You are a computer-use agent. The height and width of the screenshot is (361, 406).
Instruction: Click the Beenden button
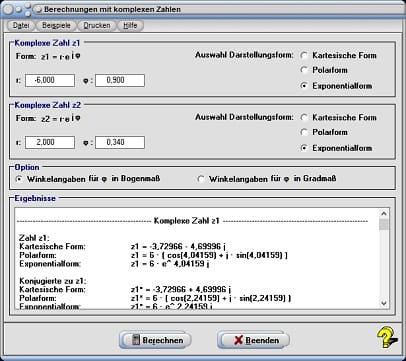point(253,340)
